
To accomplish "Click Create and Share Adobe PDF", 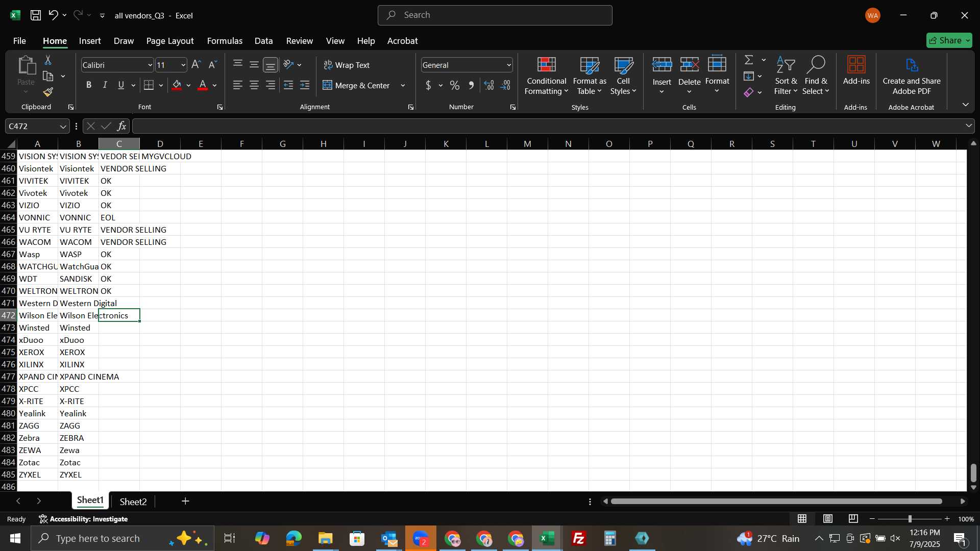I will pos(912,76).
